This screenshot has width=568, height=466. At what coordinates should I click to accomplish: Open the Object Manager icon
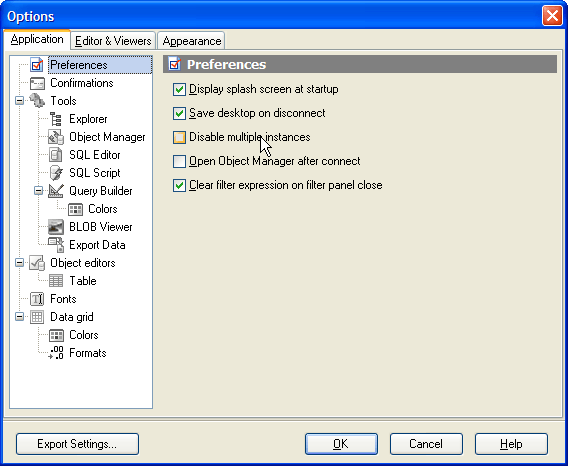tap(56, 137)
